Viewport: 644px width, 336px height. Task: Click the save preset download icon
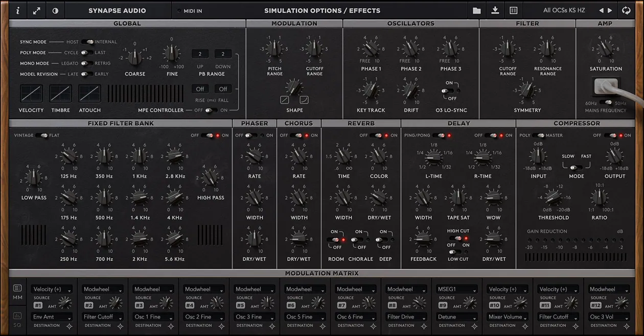[495, 10]
